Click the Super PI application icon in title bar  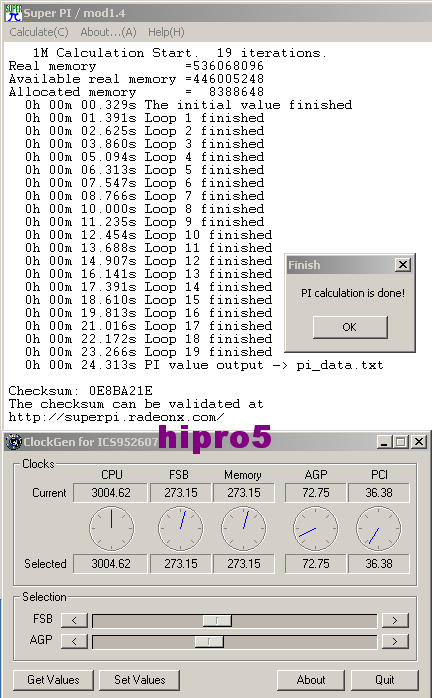coord(13,12)
